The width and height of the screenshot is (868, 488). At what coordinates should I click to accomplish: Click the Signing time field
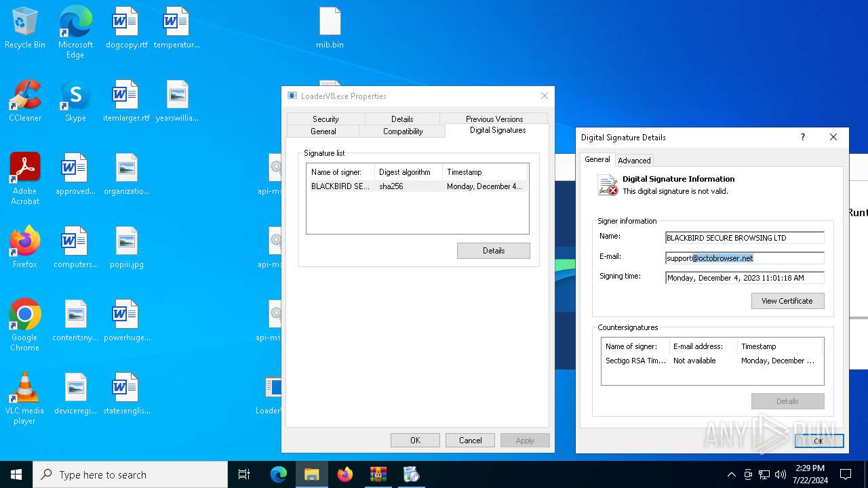click(x=745, y=278)
